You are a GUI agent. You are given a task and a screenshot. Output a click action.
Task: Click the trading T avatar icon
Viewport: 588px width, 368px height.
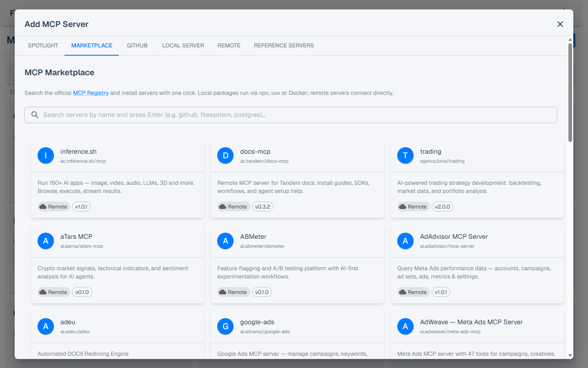coord(405,155)
